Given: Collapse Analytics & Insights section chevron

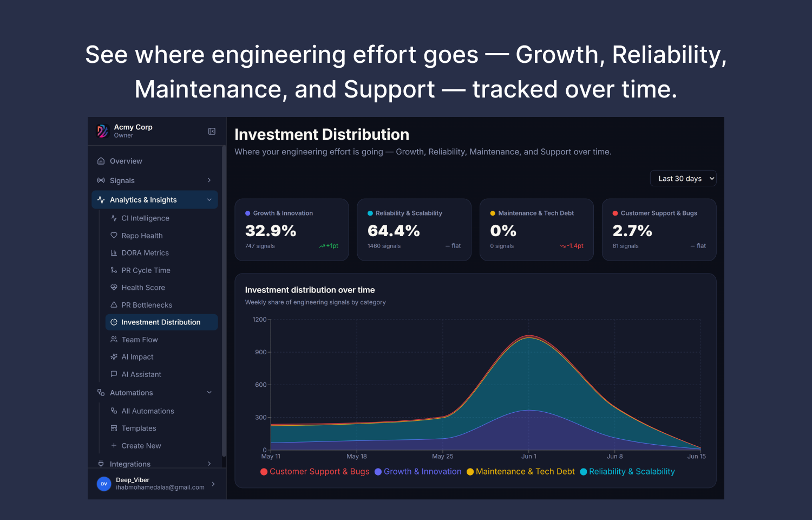Looking at the screenshot, I should (x=209, y=200).
